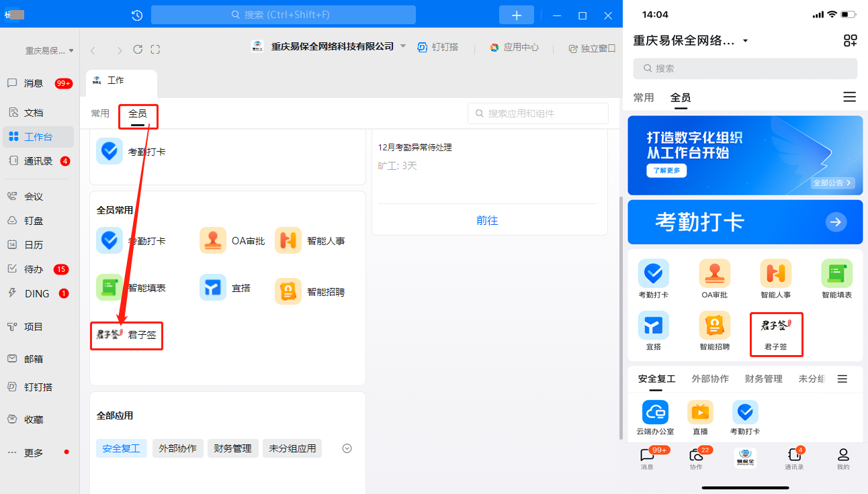Launch 智能招聘 in desktop 全员常用
Screen dimensions: 868x494
coord(310,292)
